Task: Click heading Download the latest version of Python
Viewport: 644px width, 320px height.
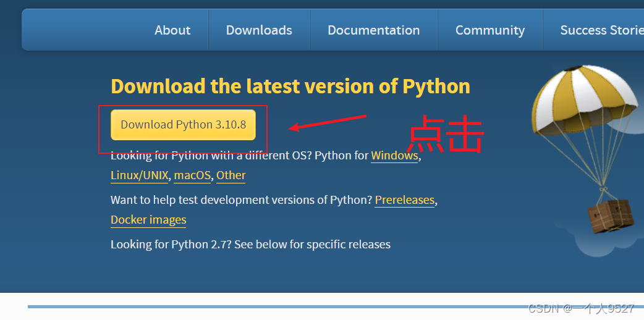Action: (290, 86)
